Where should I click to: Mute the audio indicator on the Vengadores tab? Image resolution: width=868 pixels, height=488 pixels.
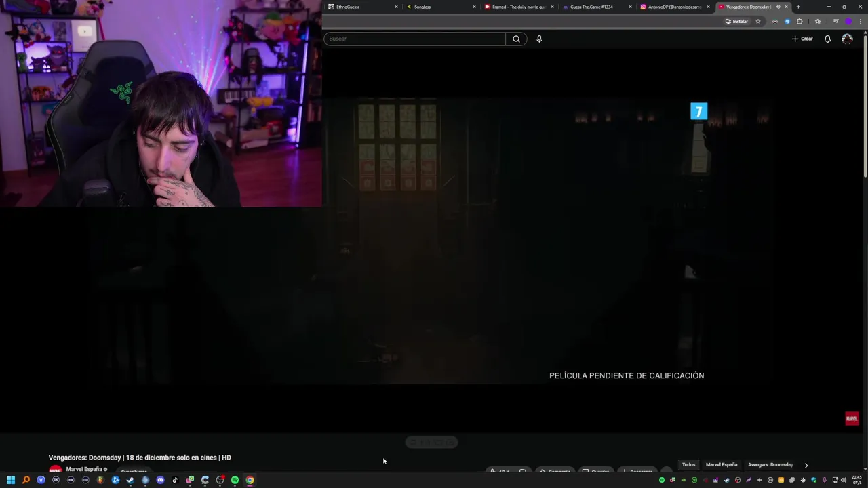point(778,7)
